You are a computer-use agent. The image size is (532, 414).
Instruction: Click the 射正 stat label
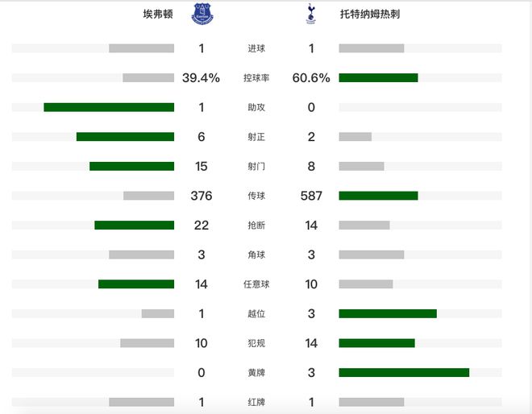[256, 137]
